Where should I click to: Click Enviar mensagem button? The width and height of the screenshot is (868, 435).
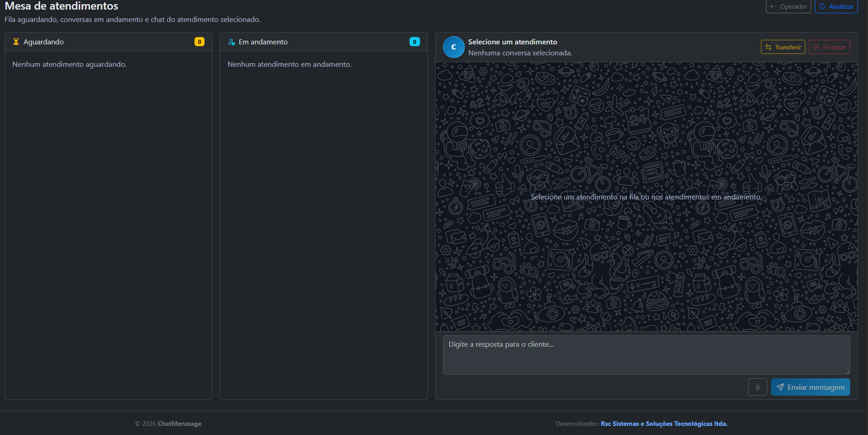tap(810, 387)
